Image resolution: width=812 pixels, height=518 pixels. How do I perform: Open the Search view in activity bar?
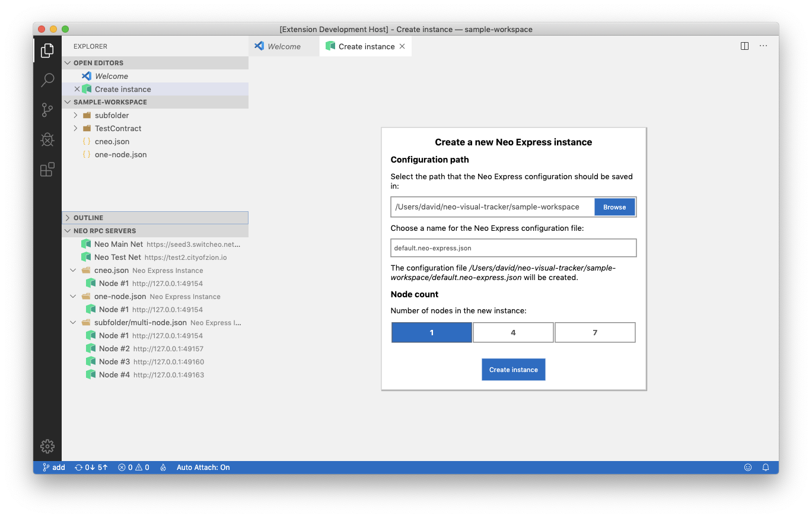pyautogui.click(x=47, y=80)
